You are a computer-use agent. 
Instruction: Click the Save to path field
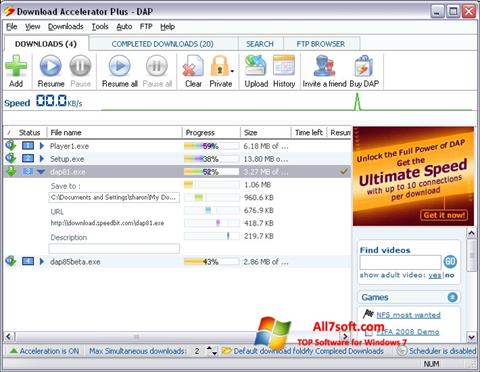(x=114, y=197)
